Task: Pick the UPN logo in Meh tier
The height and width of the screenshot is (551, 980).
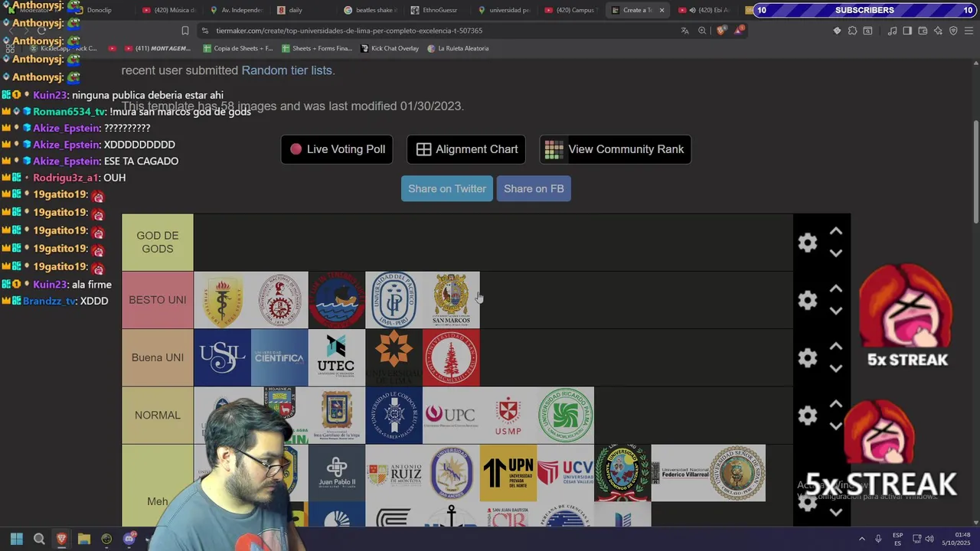Action: pos(508,473)
